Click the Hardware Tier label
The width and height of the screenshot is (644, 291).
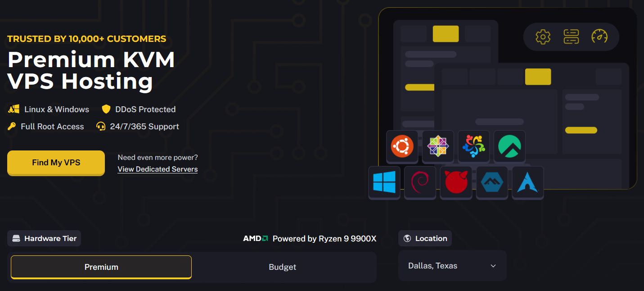pyautogui.click(x=50, y=238)
